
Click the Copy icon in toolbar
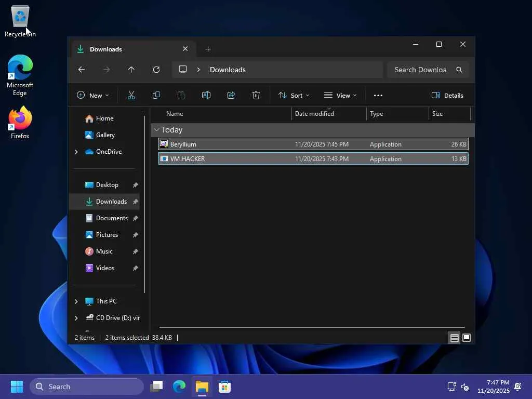pyautogui.click(x=156, y=95)
